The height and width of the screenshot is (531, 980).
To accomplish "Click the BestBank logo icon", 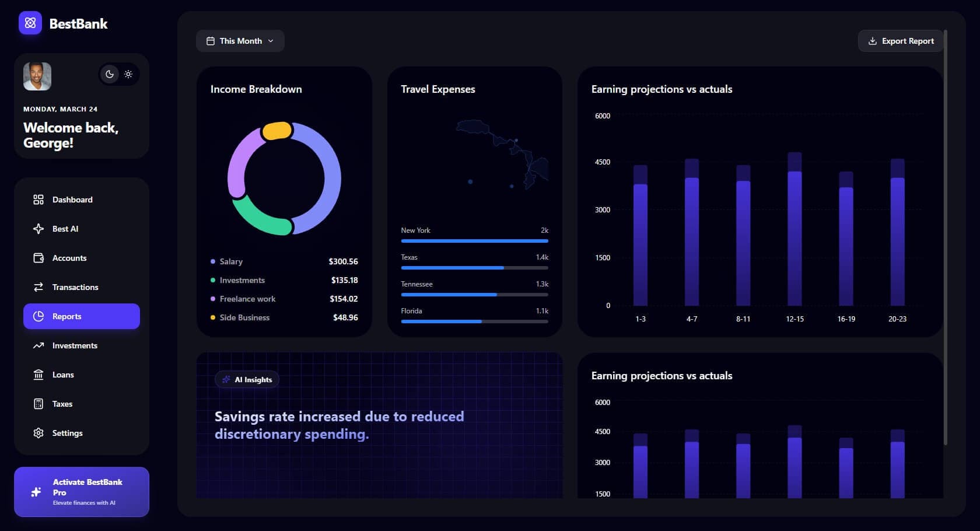I will (30, 23).
